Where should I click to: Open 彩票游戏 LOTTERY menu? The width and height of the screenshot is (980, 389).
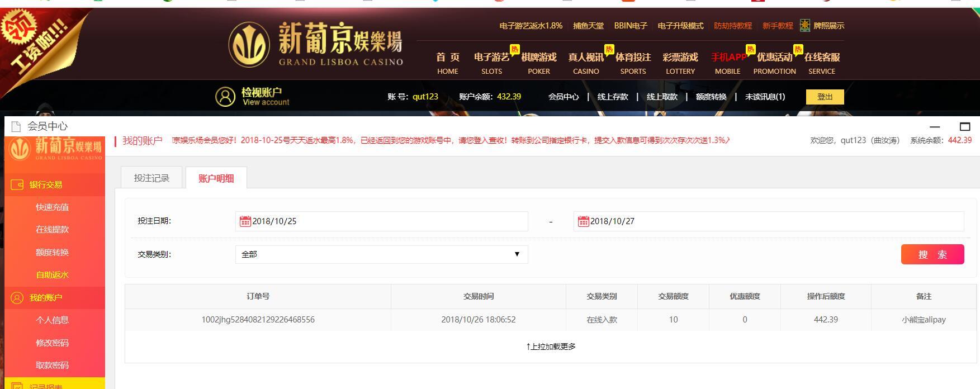point(680,63)
